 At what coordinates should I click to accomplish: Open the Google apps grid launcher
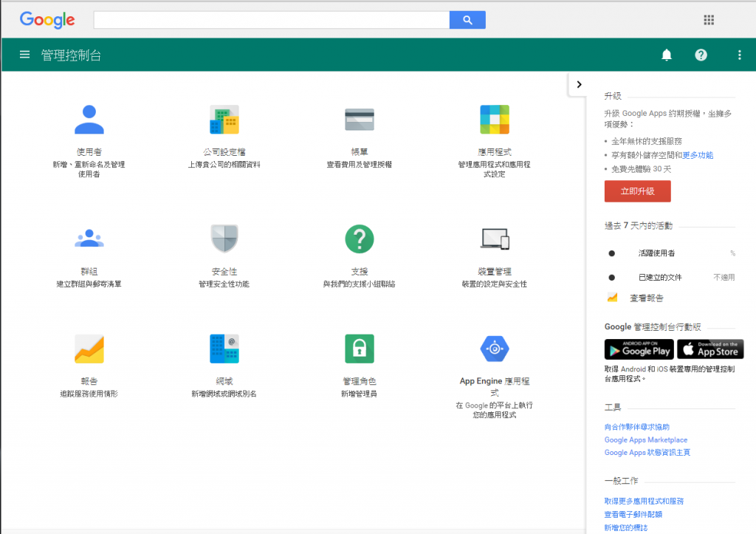click(708, 20)
